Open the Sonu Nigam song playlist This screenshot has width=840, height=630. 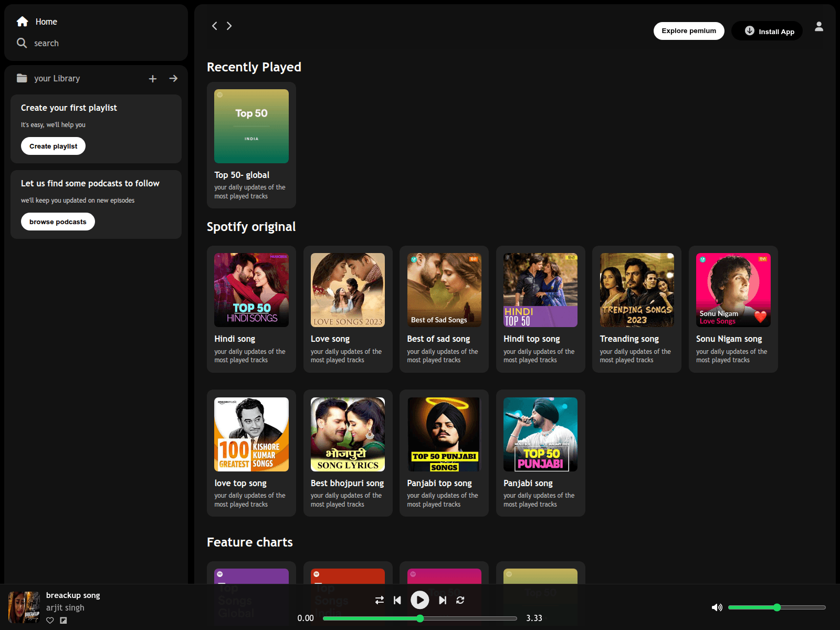(733, 309)
